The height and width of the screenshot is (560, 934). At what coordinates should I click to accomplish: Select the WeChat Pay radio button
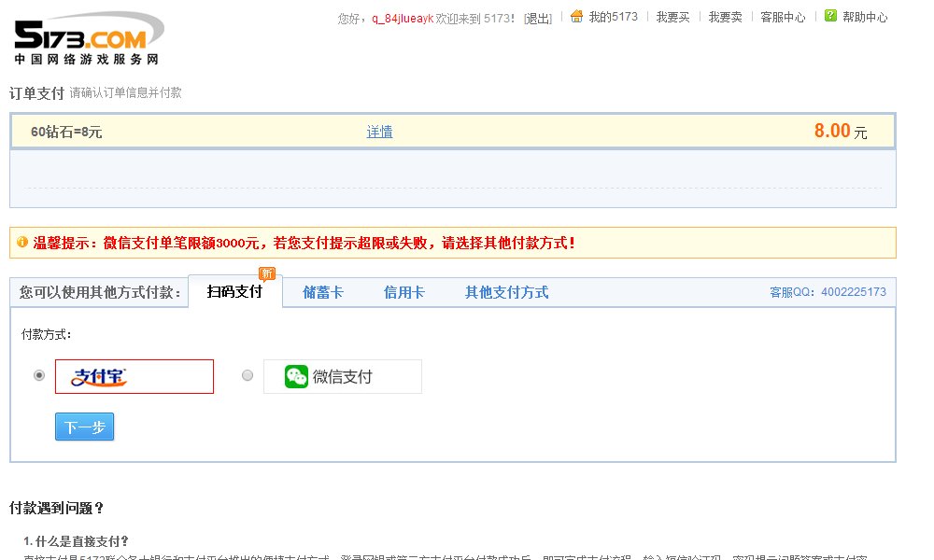pyautogui.click(x=248, y=375)
